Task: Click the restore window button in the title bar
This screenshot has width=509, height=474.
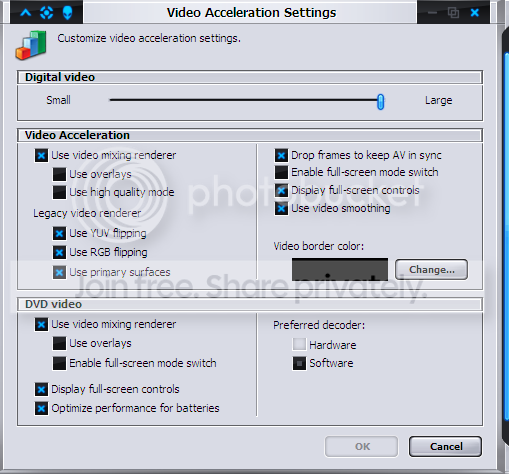Action: pos(453,13)
